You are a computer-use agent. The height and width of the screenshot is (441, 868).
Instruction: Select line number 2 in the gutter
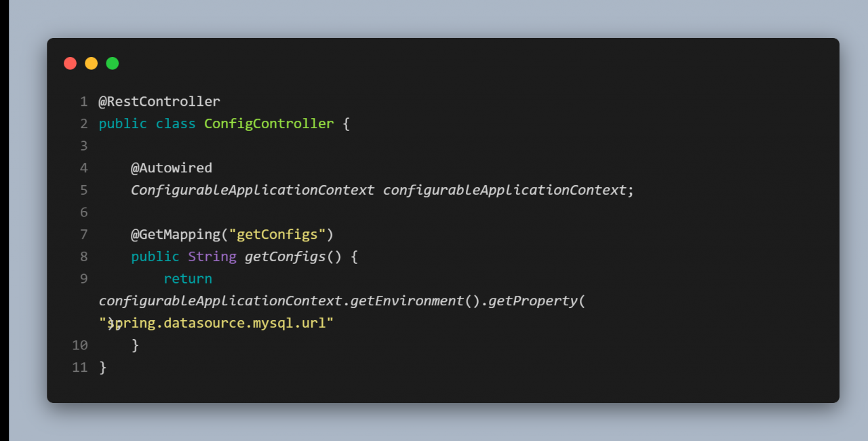83,123
